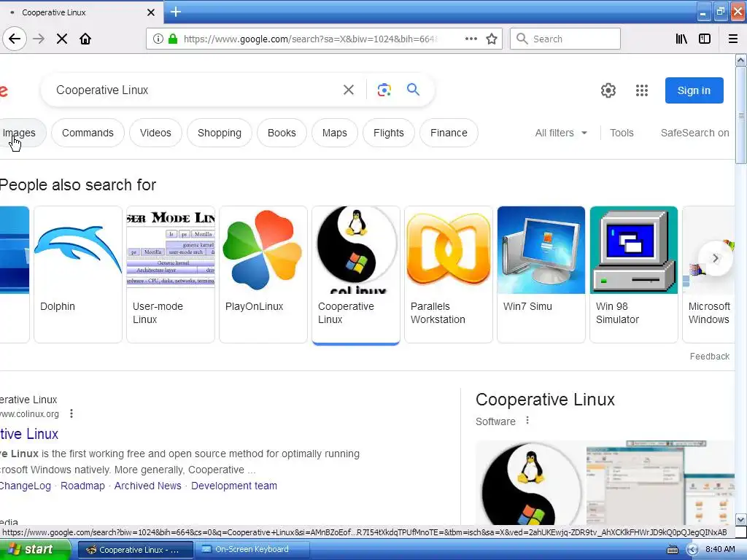Open the Windows Start menu

[x=35, y=549]
